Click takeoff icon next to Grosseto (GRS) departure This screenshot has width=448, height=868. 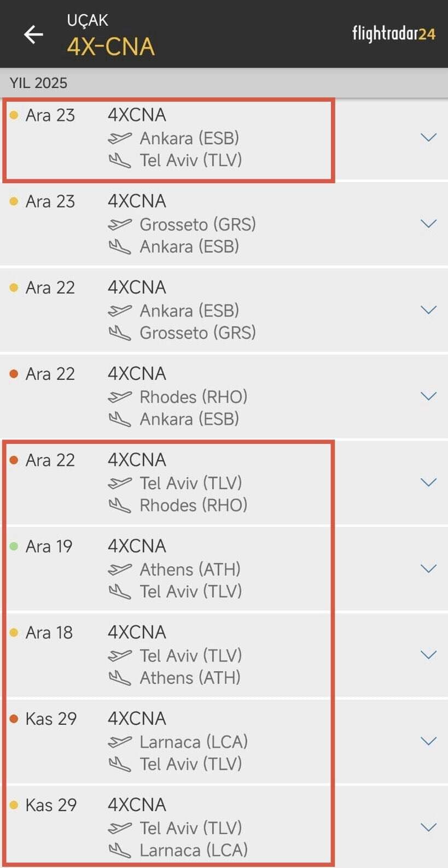point(119,225)
